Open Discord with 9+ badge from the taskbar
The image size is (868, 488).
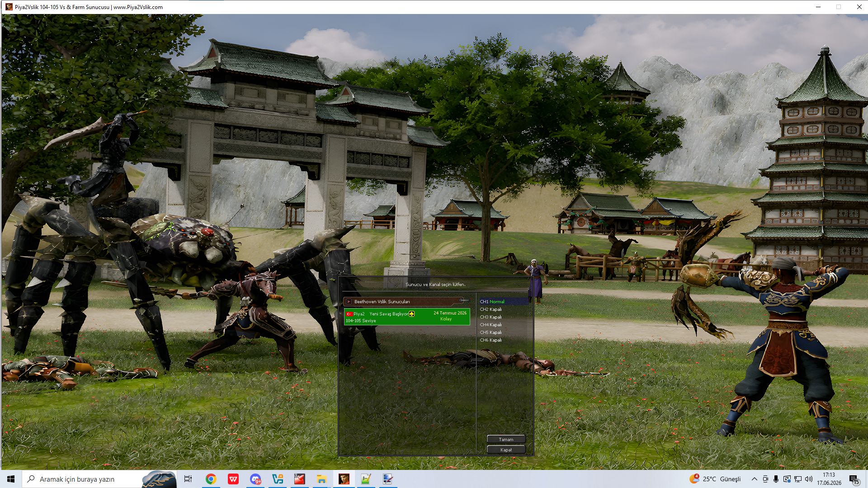click(x=255, y=479)
